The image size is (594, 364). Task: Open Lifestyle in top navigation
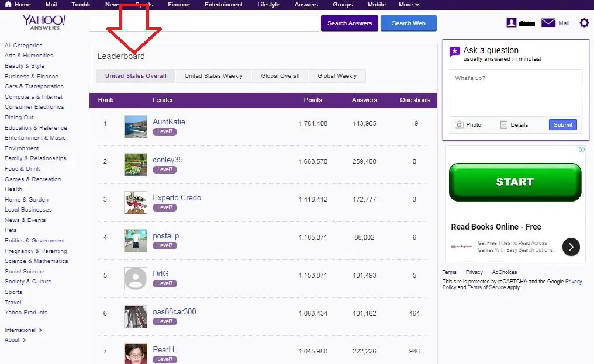pos(268,5)
